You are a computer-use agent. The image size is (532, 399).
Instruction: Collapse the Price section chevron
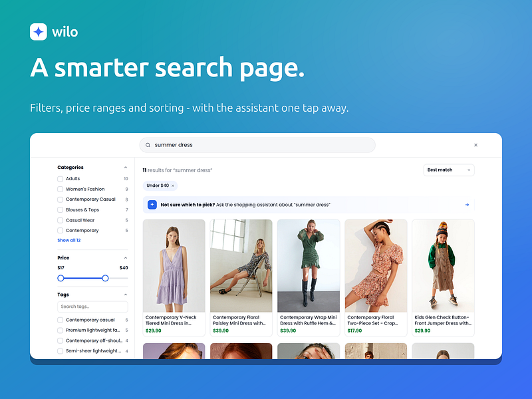(x=126, y=258)
